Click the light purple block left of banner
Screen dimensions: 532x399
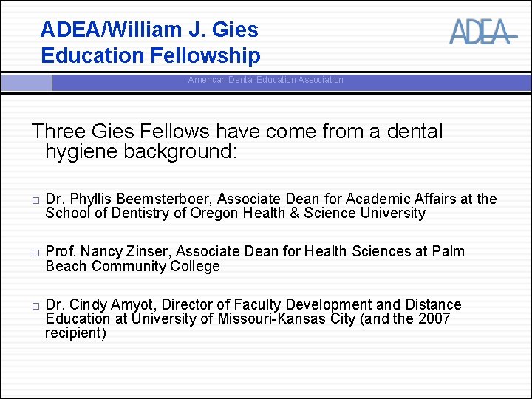pos(27,83)
